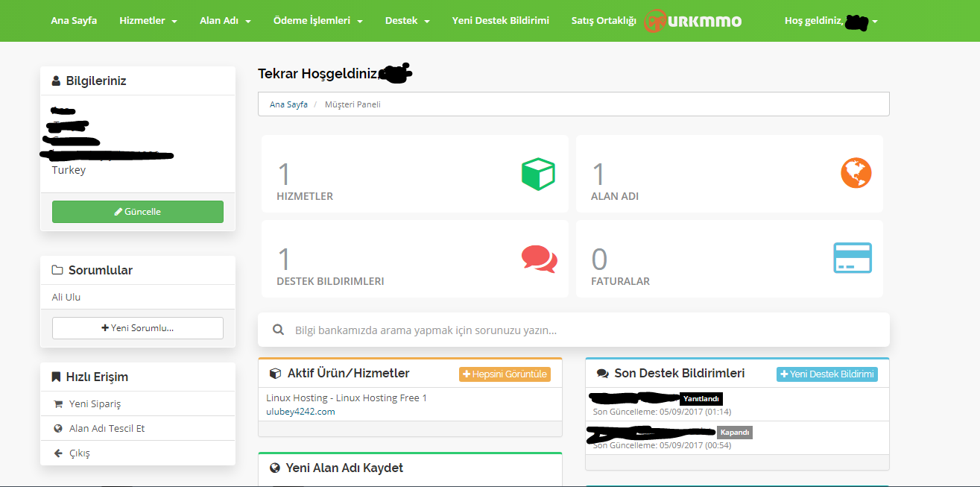Click the blue credit card Faturalar icon
Viewport: 980px width, 487px height.
[852, 258]
